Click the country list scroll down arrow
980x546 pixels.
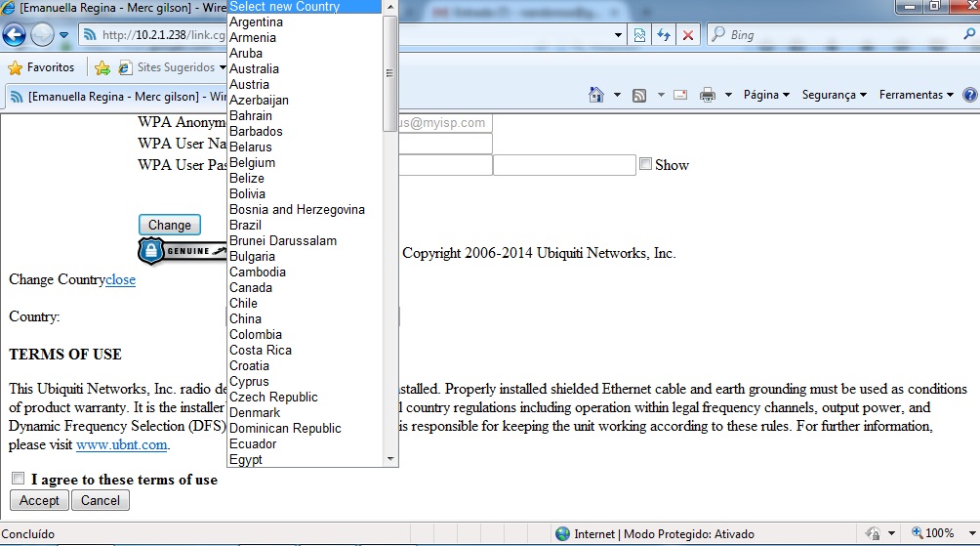[x=390, y=459]
